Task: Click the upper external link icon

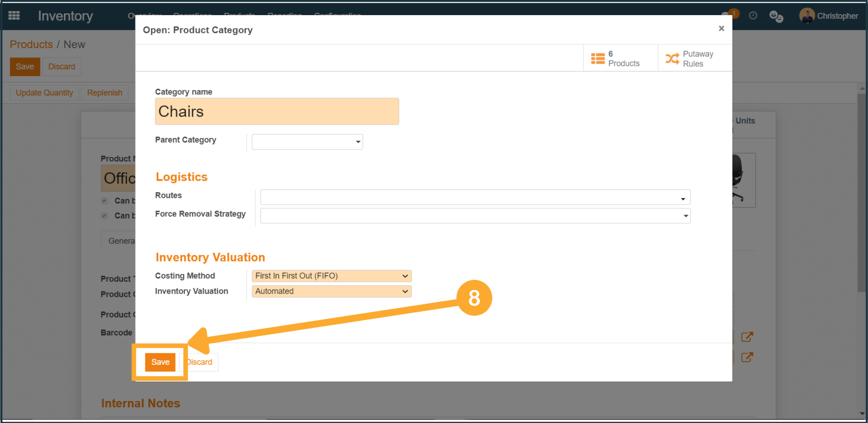Action: pos(747,337)
